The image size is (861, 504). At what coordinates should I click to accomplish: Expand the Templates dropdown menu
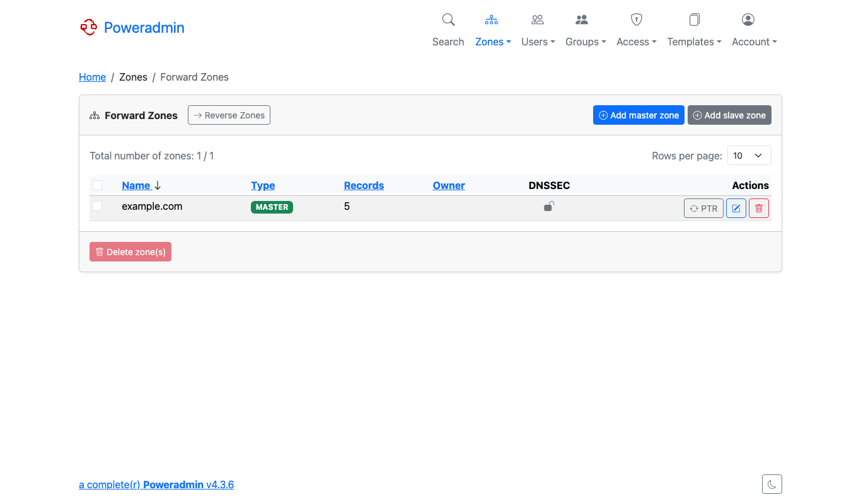tap(695, 42)
